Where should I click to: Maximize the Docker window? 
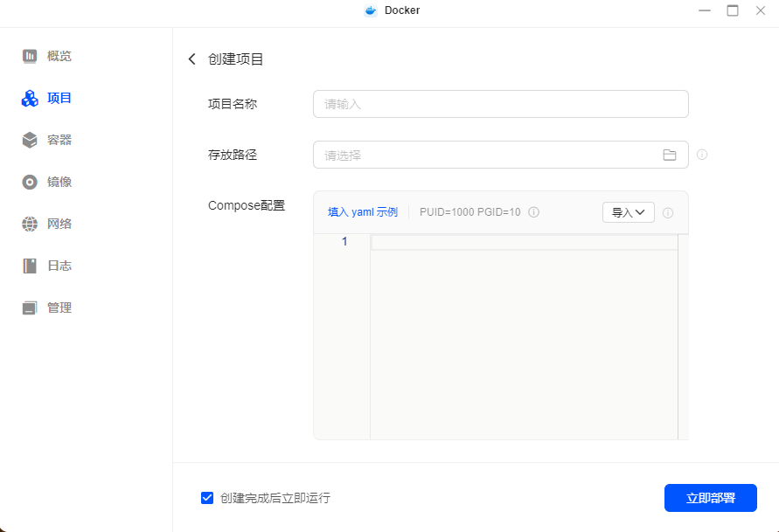click(733, 10)
